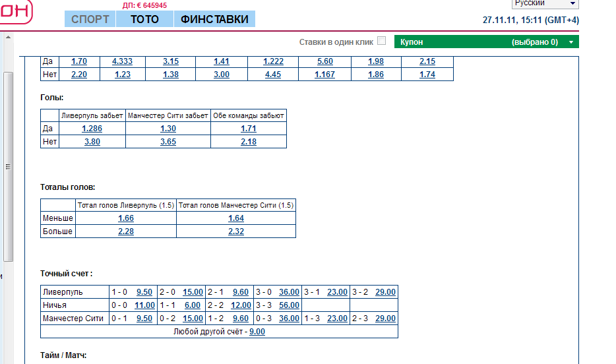Choose exact score 2 - 1 odds in Ливерпуль row
The image size is (616, 364).
click(x=241, y=291)
